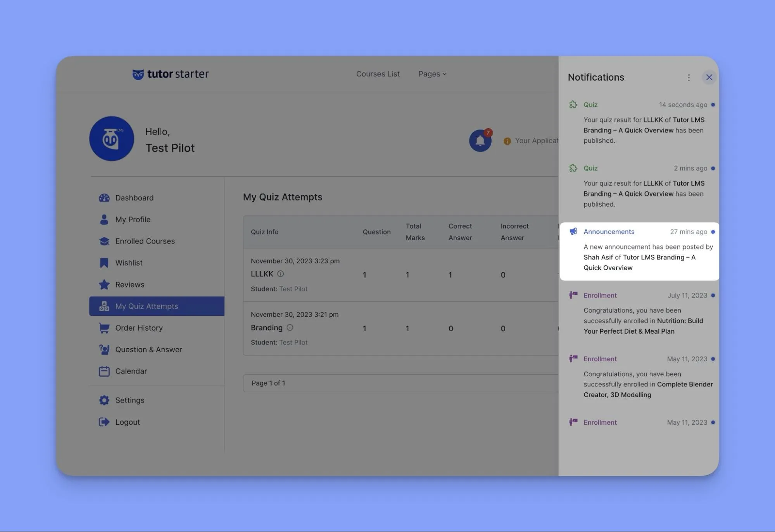Close the Notifications panel
Image resolution: width=775 pixels, height=532 pixels.
pyautogui.click(x=709, y=77)
